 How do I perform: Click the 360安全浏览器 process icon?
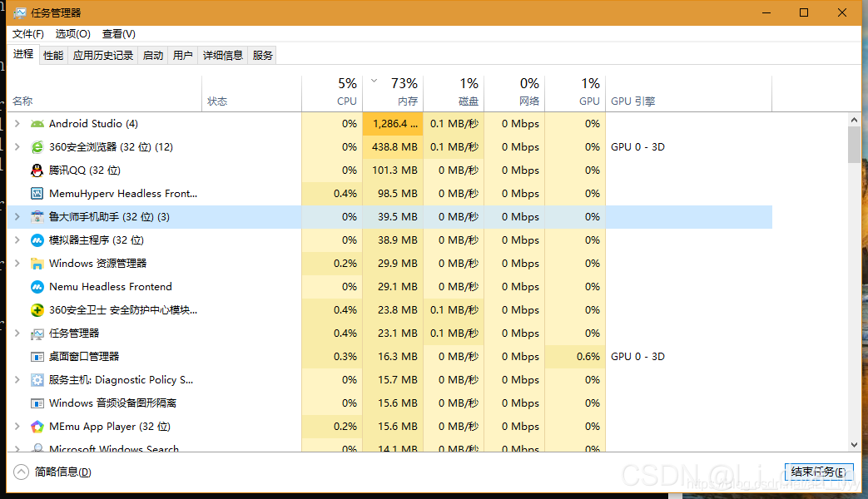coord(37,147)
